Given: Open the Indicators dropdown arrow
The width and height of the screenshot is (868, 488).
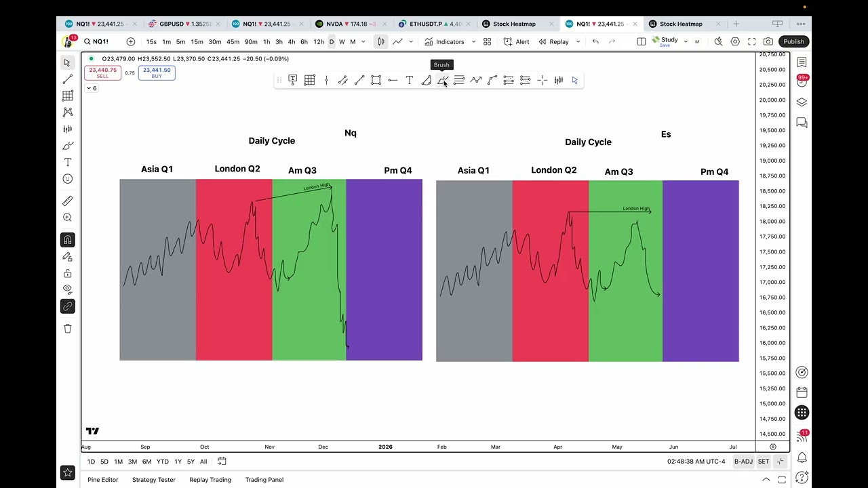Looking at the screenshot, I should (x=473, y=41).
